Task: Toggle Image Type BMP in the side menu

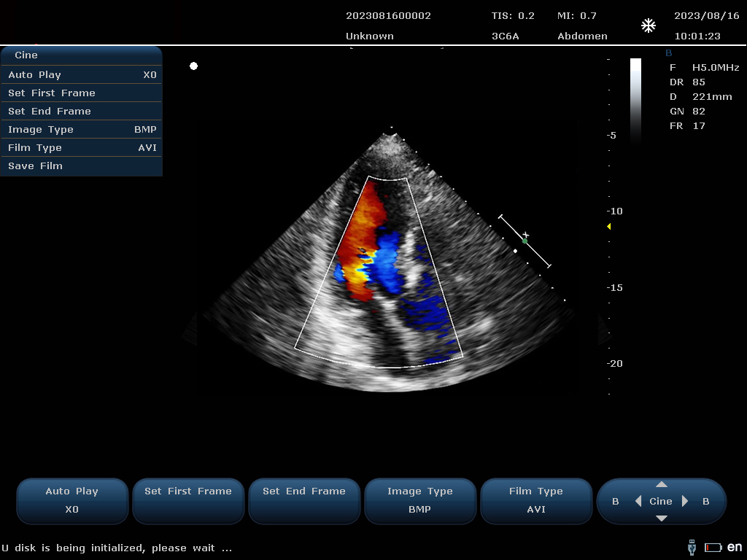Action: pos(81,129)
